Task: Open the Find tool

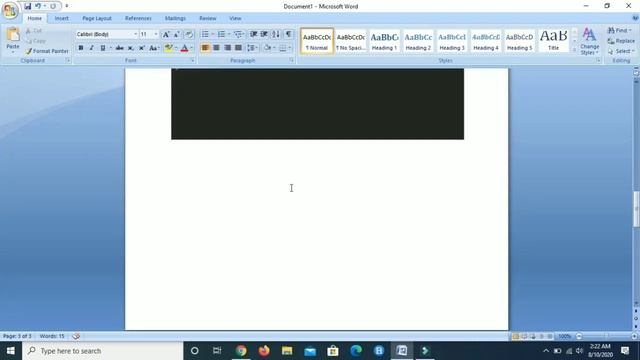Action: point(620,31)
